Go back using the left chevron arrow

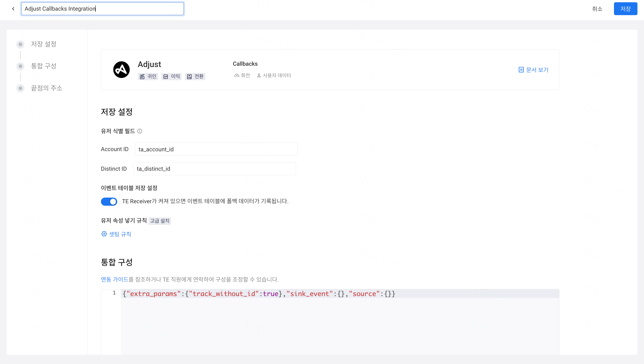pos(13,9)
